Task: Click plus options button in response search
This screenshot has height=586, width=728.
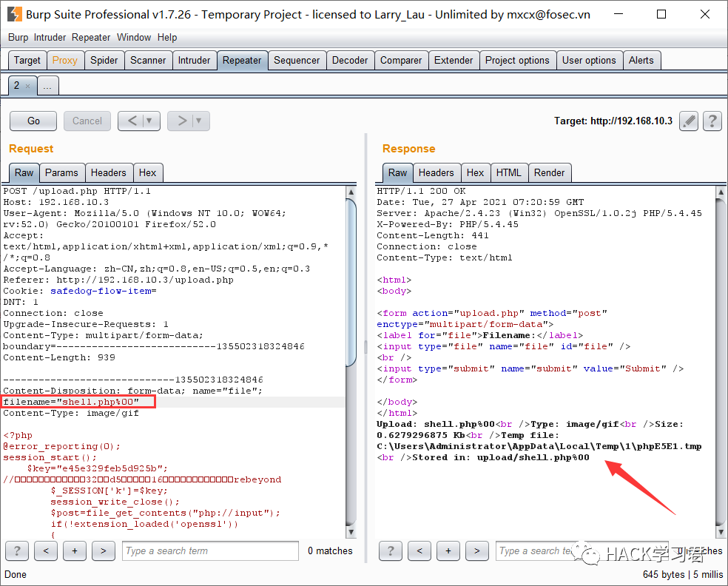Action: click(448, 551)
